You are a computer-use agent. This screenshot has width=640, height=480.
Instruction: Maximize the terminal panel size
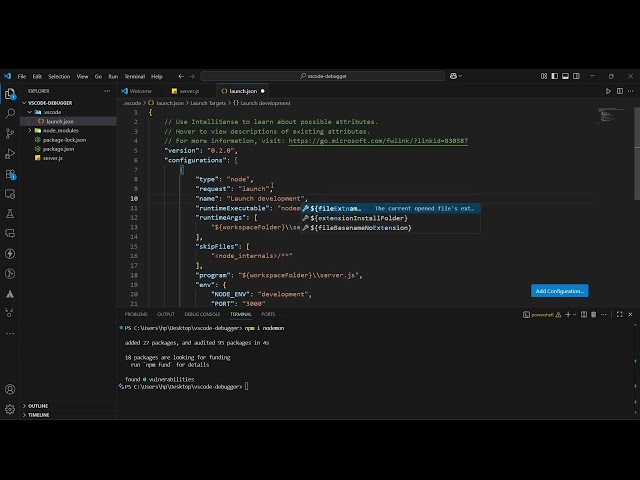[620, 314]
